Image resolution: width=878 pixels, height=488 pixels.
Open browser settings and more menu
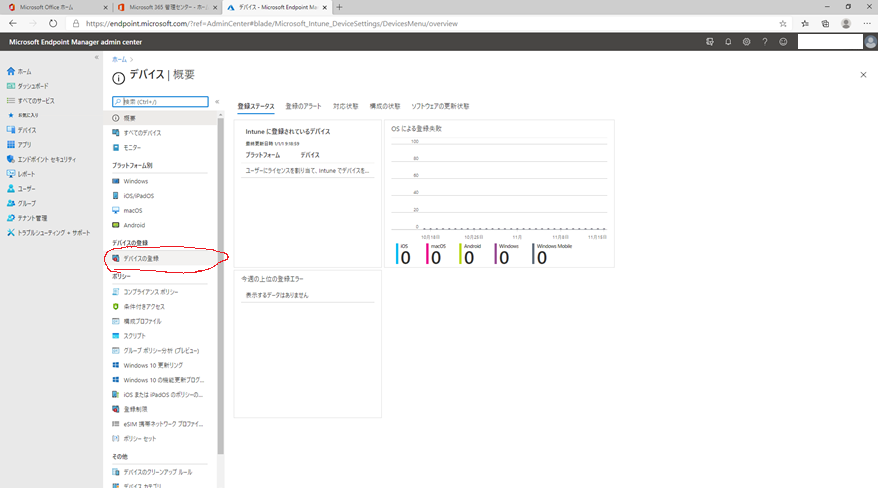(867, 24)
